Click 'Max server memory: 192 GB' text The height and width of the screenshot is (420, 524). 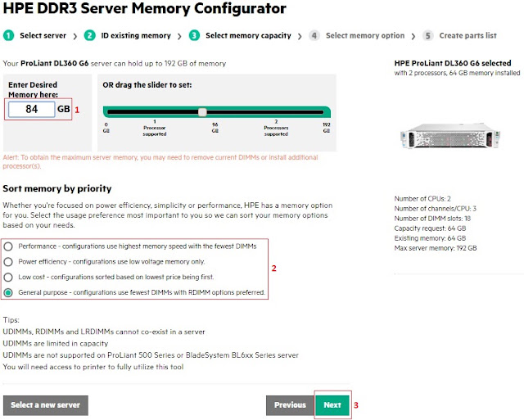click(x=436, y=248)
